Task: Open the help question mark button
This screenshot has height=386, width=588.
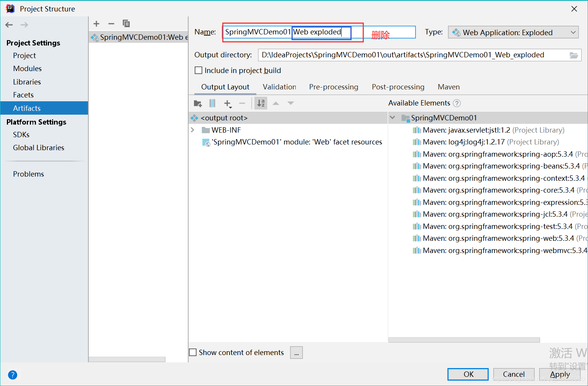Action: [13, 375]
